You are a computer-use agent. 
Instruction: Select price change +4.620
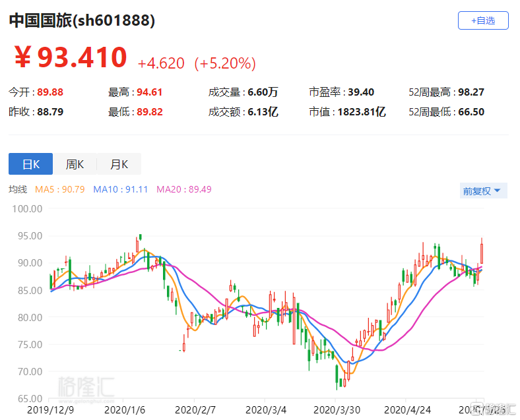(161, 63)
